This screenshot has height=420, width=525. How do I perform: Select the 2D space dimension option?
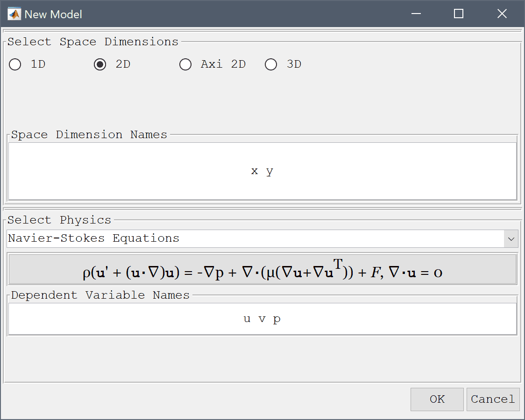click(112, 64)
